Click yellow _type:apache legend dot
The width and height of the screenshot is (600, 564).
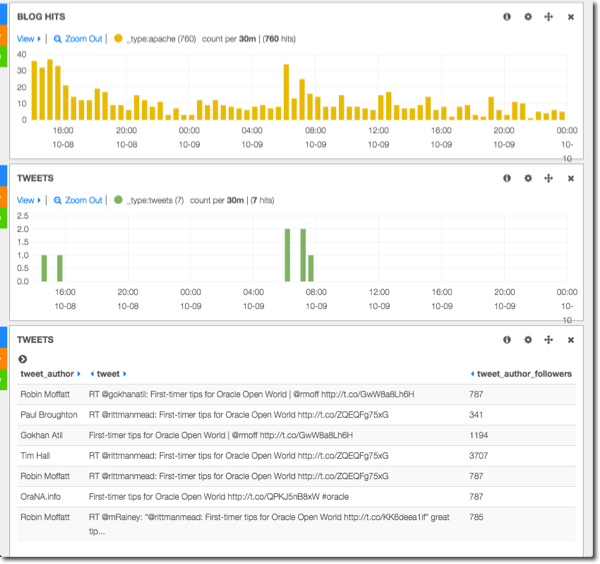click(x=118, y=39)
